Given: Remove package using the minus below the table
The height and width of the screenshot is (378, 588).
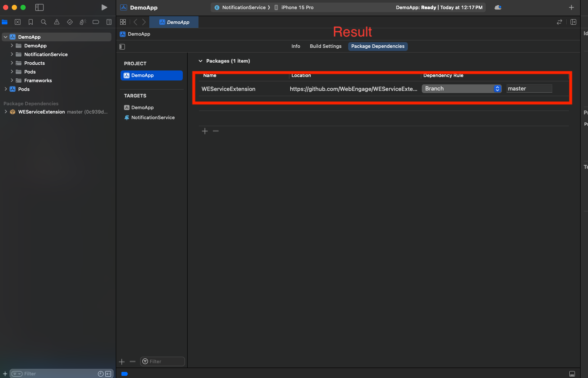Looking at the screenshot, I should click(x=215, y=131).
